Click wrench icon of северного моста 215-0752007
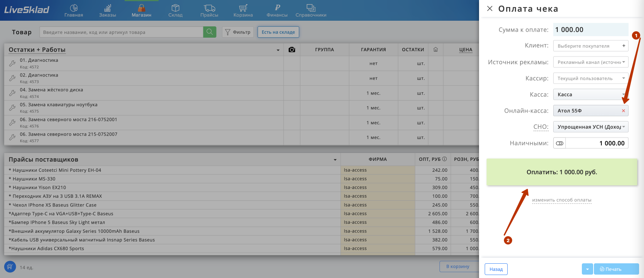This screenshot has width=644, height=278. (x=12, y=137)
